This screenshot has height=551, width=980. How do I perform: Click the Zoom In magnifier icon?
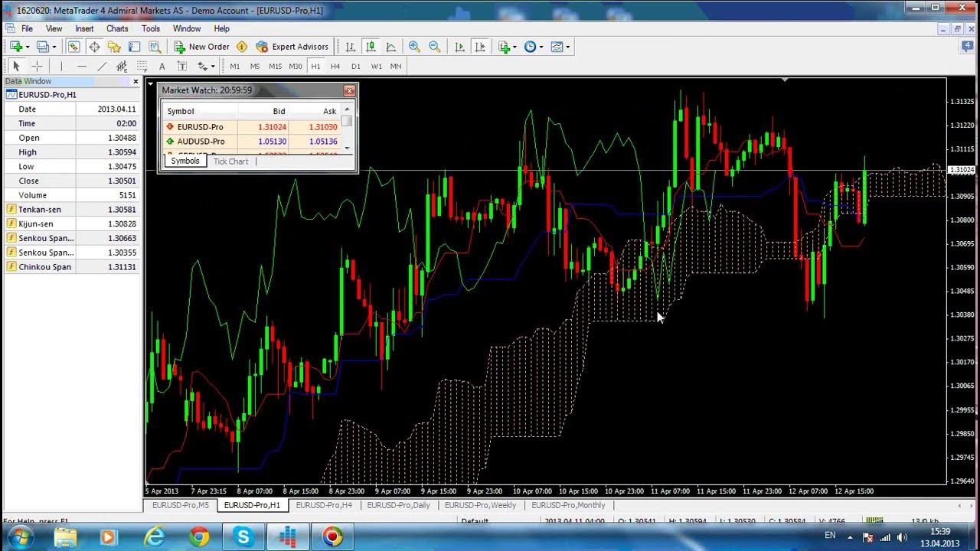[x=414, y=47]
